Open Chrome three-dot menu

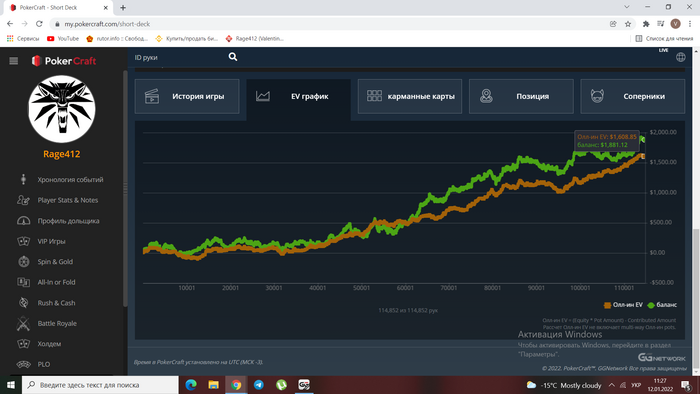tap(690, 24)
